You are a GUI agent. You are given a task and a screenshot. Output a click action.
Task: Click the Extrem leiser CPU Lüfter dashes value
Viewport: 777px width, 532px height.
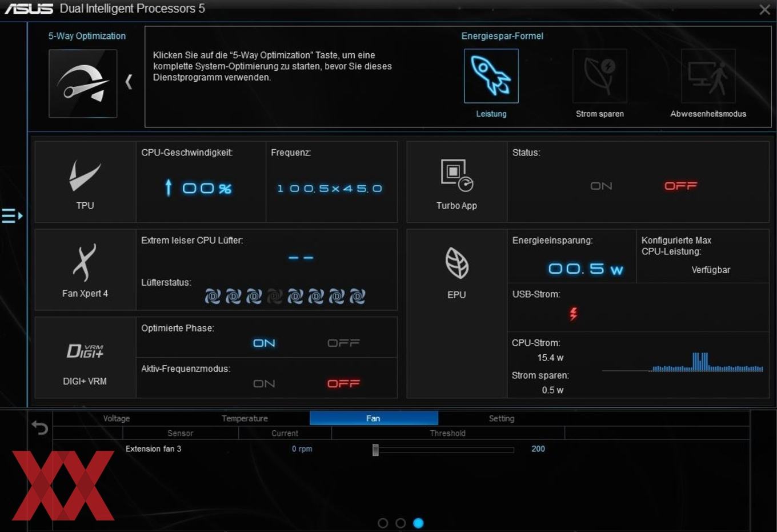301,258
